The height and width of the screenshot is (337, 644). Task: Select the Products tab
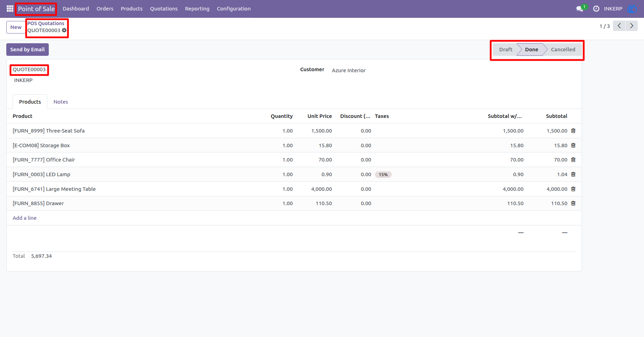click(x=30, y=102)
